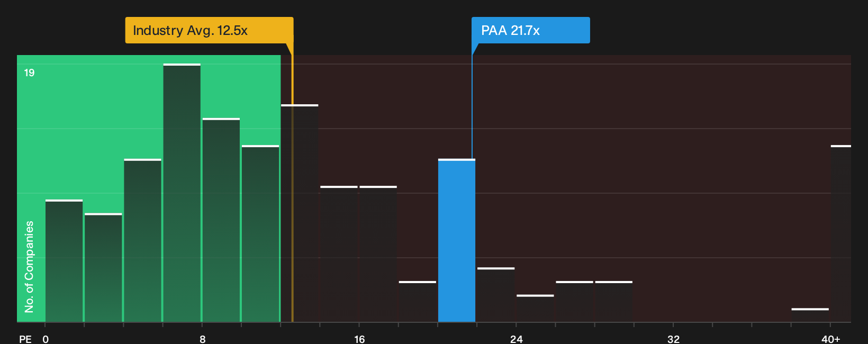Click the x-axis label 8

[x=203, y=339]
